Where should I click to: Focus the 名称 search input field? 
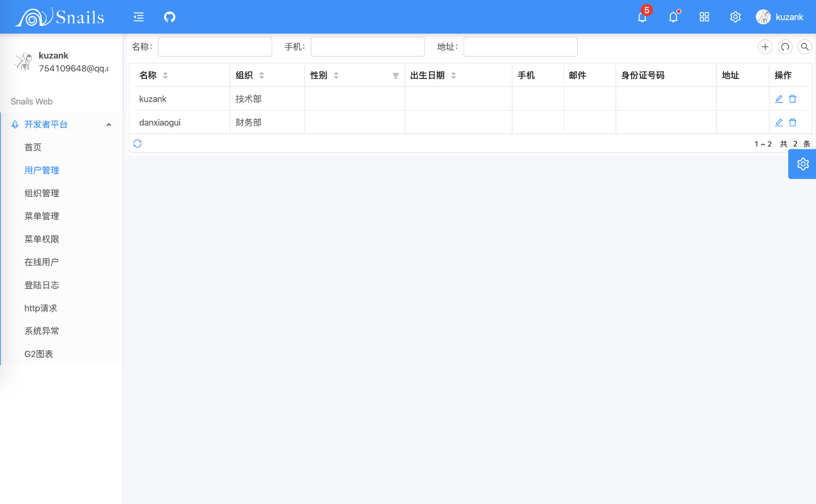215,47
